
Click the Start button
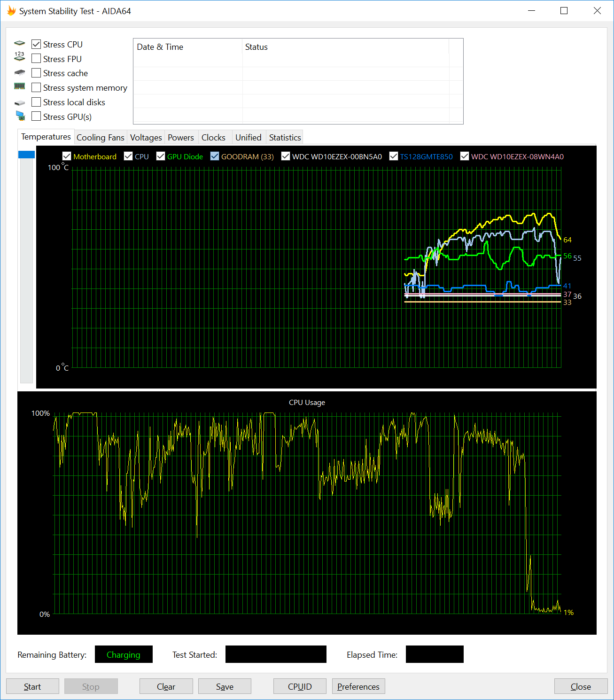tap(32, 686)
